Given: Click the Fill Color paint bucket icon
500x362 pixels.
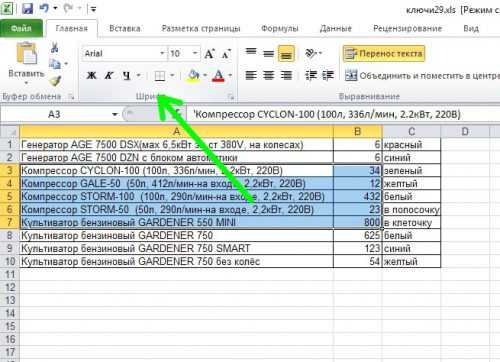Looking at the screenshot, I should [194, 76].
